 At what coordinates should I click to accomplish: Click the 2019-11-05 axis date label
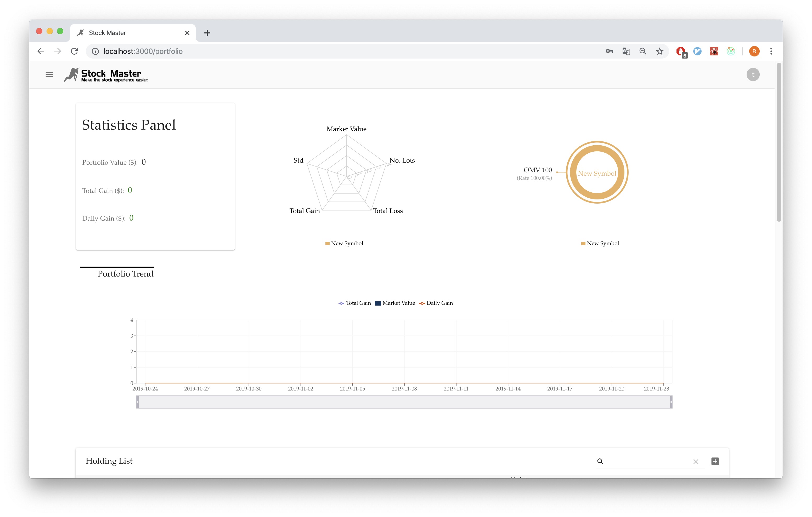[x=352, y=389]
